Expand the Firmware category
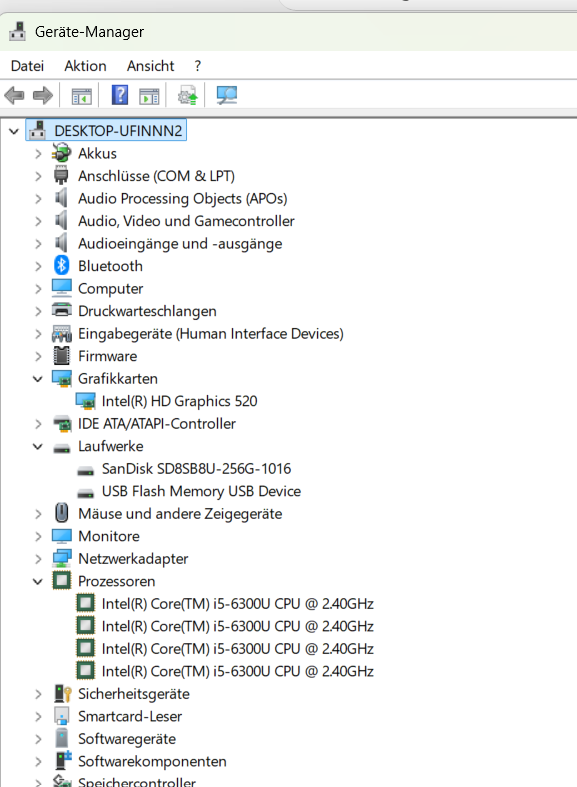577x787 pixels. tap(38, 356)
